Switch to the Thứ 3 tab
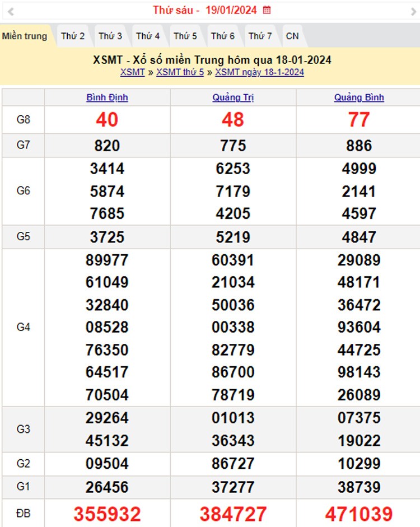 click(110, 36)
